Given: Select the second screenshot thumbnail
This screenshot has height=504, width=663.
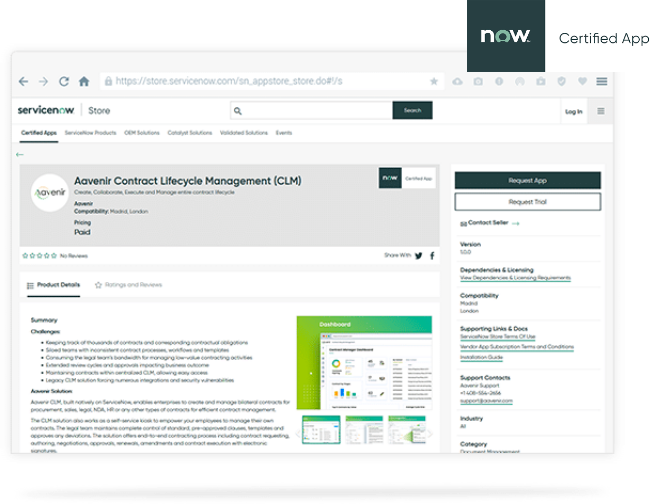Looking at the screenshot, I should 364,430.
